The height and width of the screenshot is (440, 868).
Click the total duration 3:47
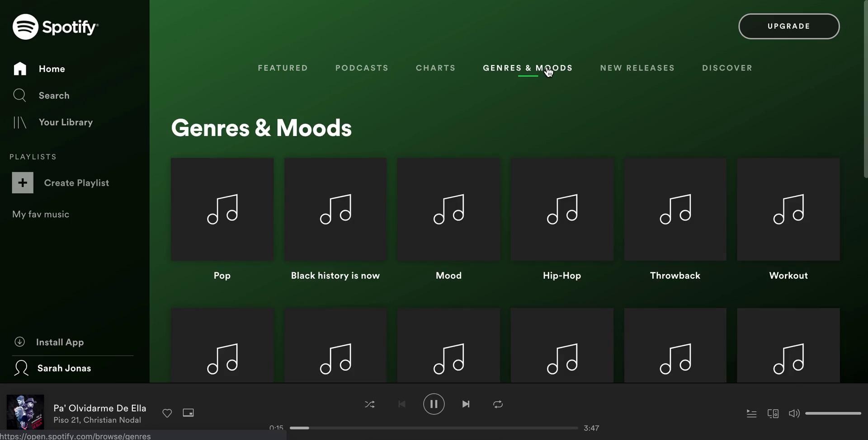pyautogui.click(x=591, y=428)
